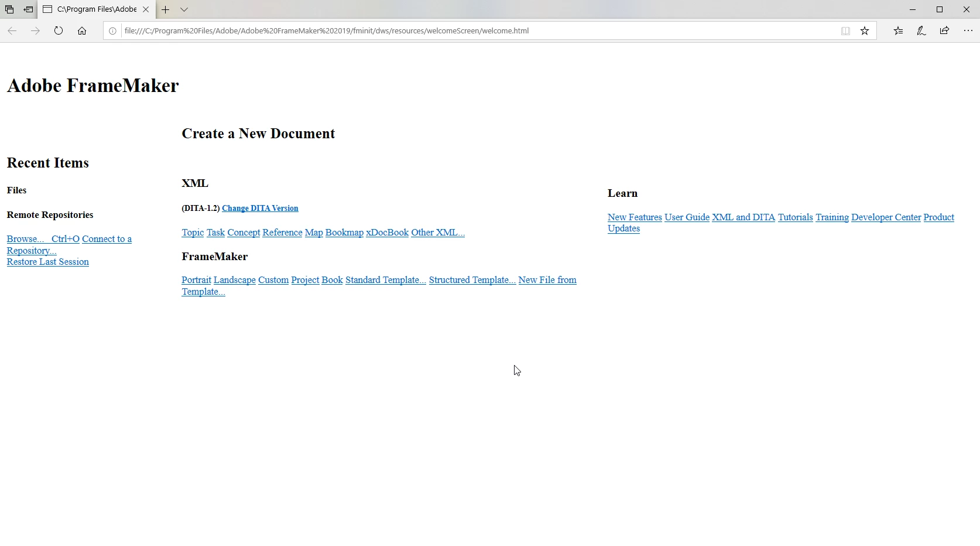Open the Favorites hub icon
Image resolution: width=980 pixels, height=546 pixels.
click(898, 30)
